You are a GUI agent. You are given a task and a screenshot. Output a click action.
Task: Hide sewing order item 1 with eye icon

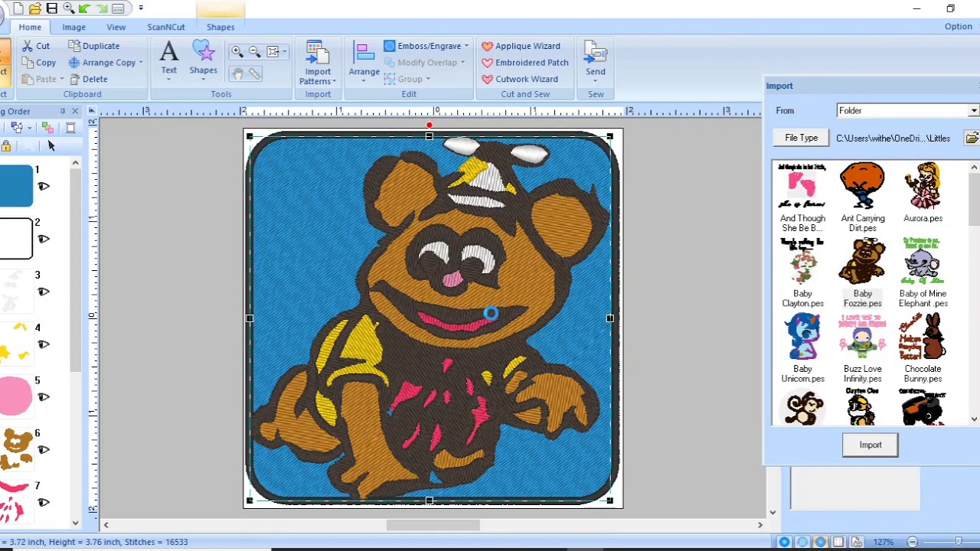click(44, 186)
